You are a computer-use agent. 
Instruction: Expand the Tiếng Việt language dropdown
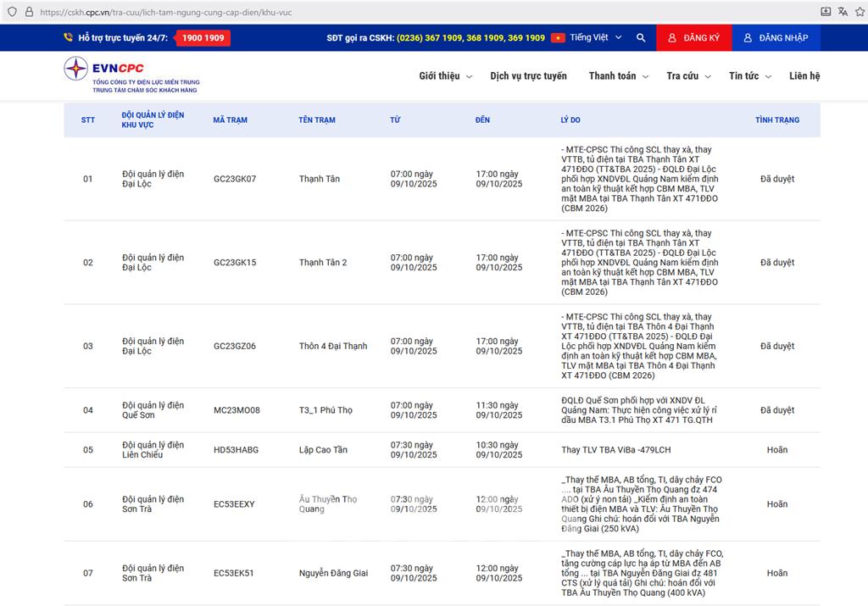coord(596,38)
